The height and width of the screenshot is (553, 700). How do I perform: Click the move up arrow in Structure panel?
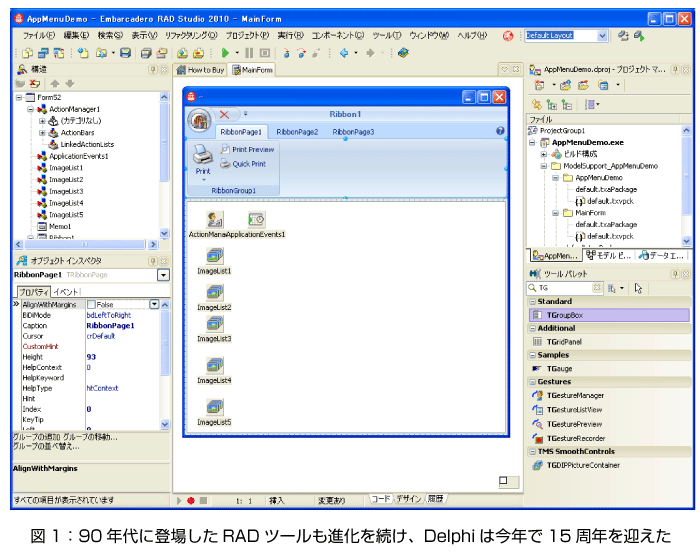point(55,83)
